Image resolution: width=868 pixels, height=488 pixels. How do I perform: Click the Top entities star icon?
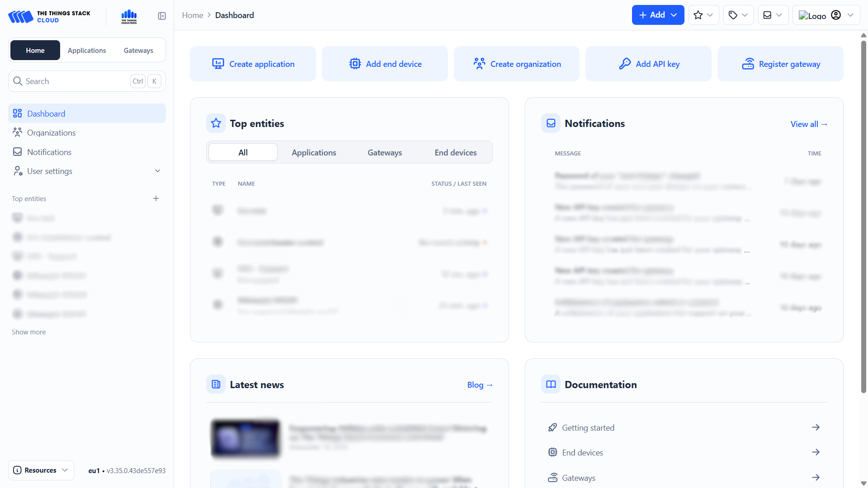point(216,123)
